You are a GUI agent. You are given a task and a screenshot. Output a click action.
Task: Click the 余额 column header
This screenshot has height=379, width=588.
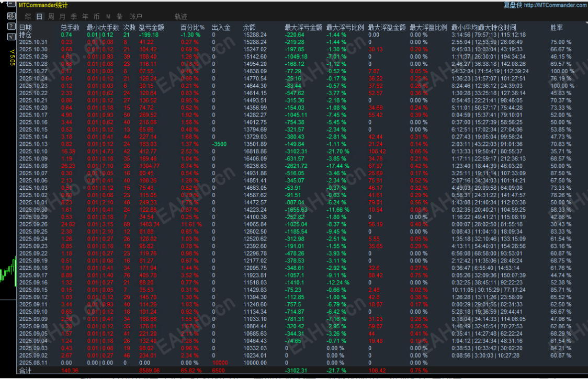pyautogui.click(x=250, y=27)
